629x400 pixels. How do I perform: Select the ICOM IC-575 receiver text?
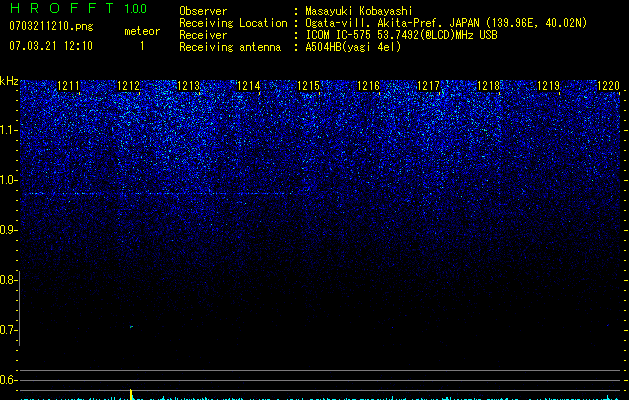pyautogui.click(x=401, y=35)
